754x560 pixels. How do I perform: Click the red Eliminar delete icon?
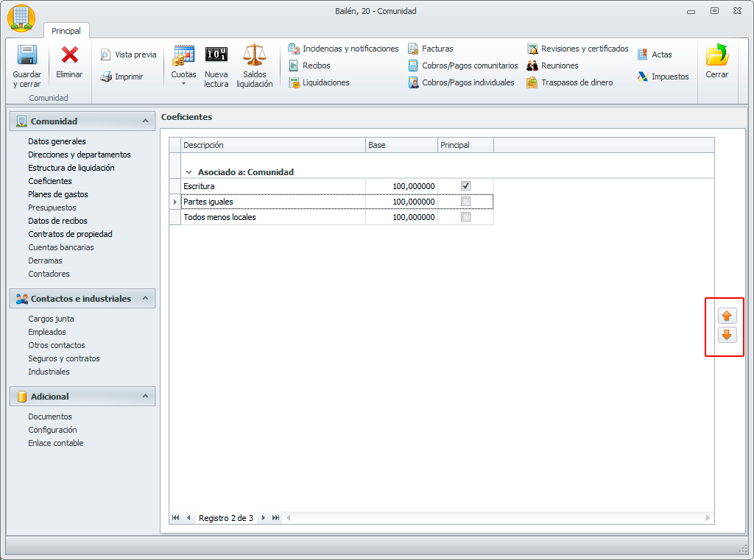70,56
